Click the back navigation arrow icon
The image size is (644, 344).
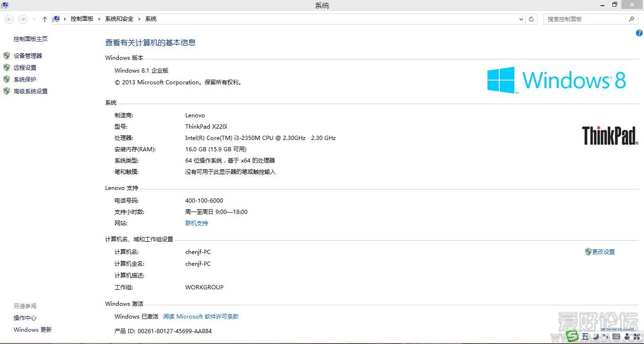pos(9,19)
